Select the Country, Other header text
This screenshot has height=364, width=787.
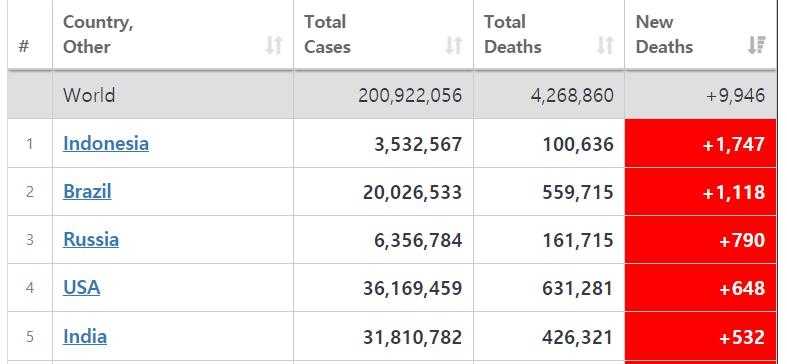coord(98,34)
